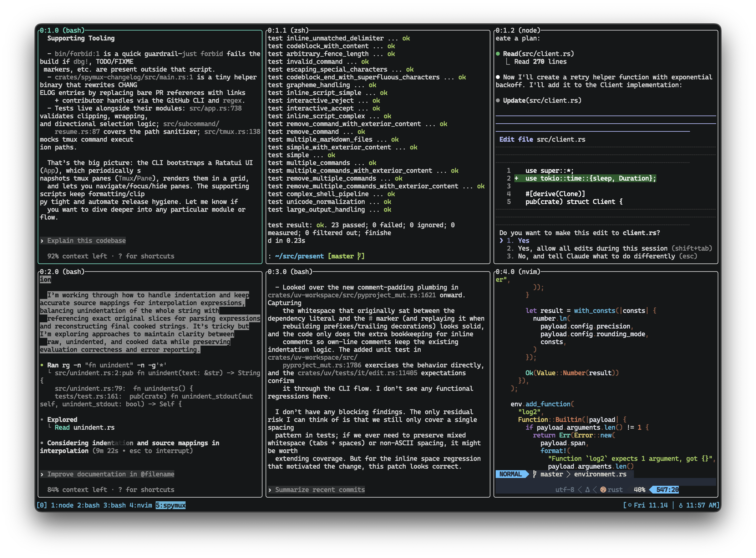Click the 'Explain this codebase' prompt input
Screen dimensions: 756x558
point(86,240)
